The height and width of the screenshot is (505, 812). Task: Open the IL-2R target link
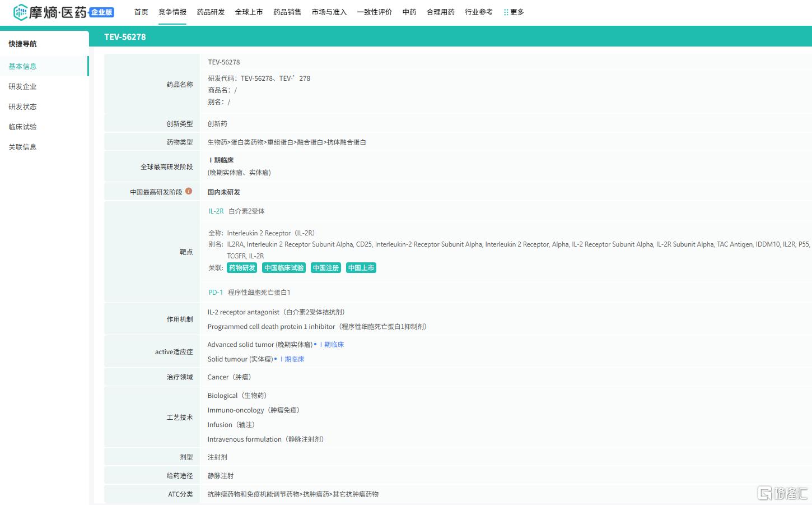pos(216,211)
